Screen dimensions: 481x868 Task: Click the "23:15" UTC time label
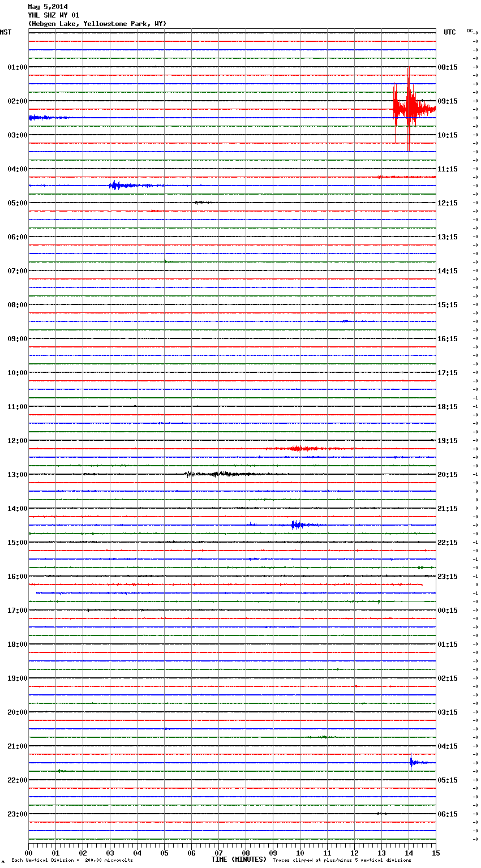[448, 577]
